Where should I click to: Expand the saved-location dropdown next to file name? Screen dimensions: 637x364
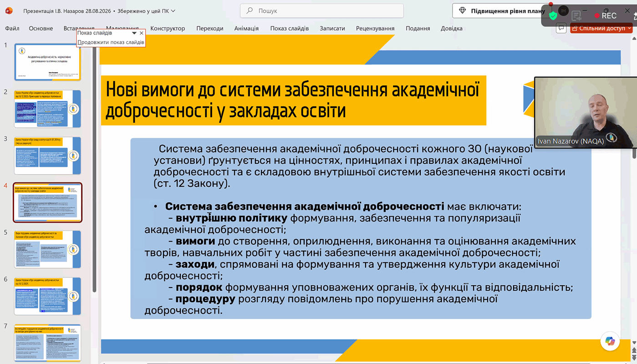tap(173, 11)
